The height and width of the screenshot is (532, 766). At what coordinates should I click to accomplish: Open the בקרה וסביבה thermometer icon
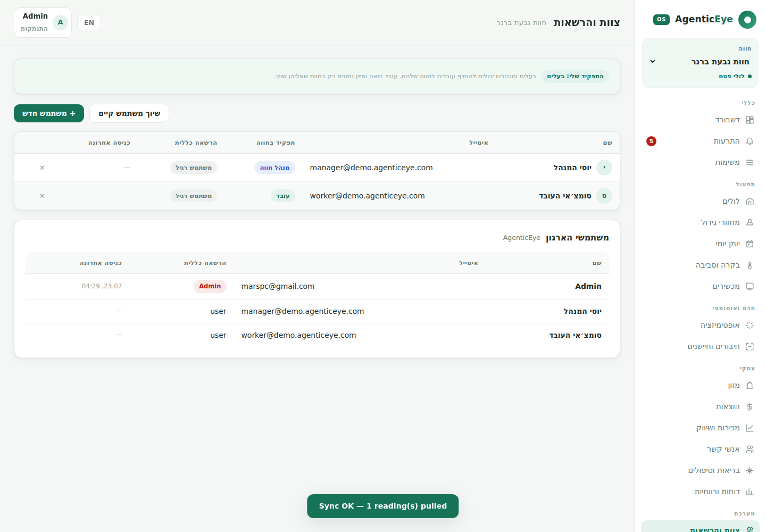point(750,265)
